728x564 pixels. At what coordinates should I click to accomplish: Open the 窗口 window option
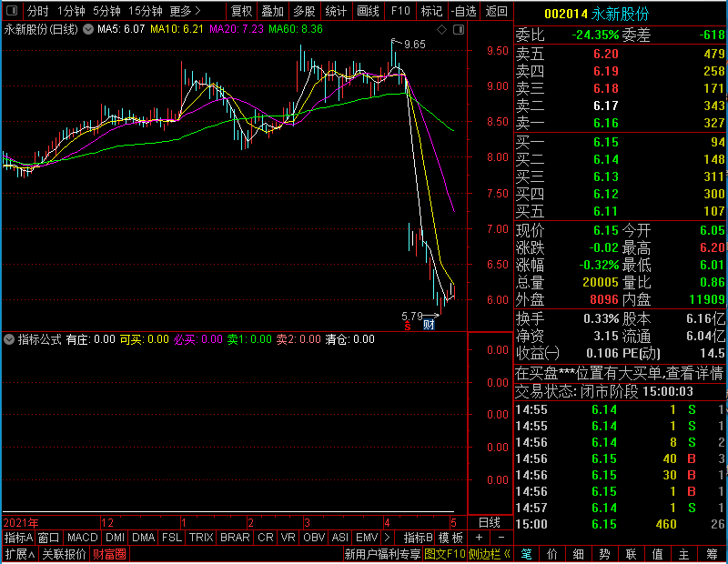49,538
